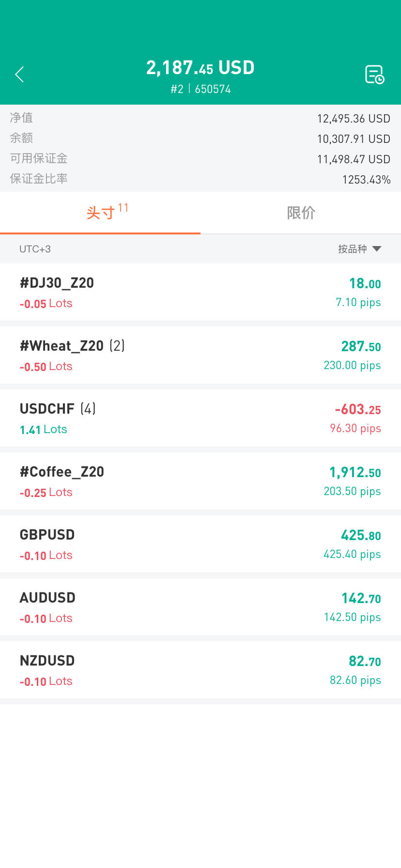Screen dimensions: 401x868
Task: Tap the -603.25 USDCHF loss amount
Action: [358, 410]
